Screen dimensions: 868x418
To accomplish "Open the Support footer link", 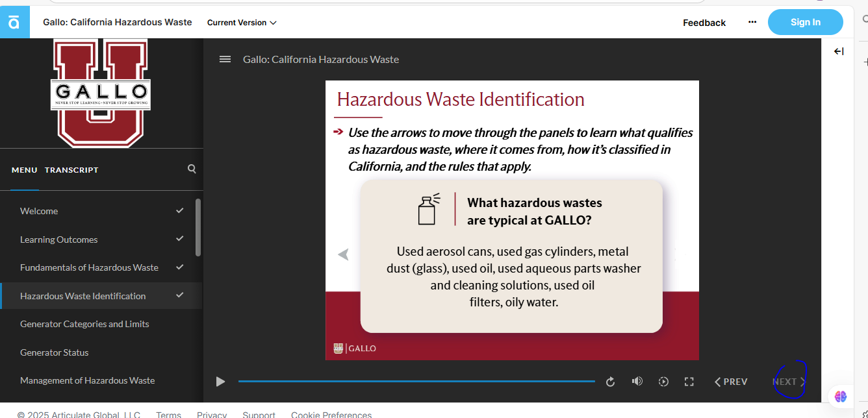I will [259, 413].
